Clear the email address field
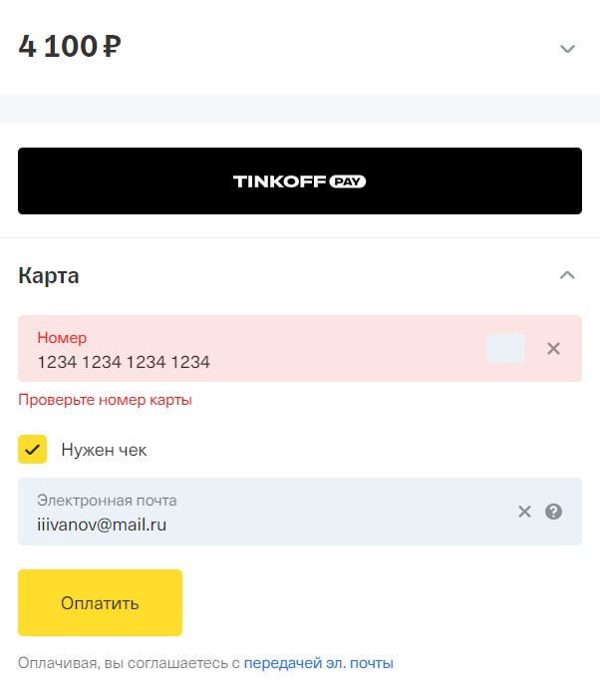The width and height of the screenshot is (600, 700). pos(524,512)
